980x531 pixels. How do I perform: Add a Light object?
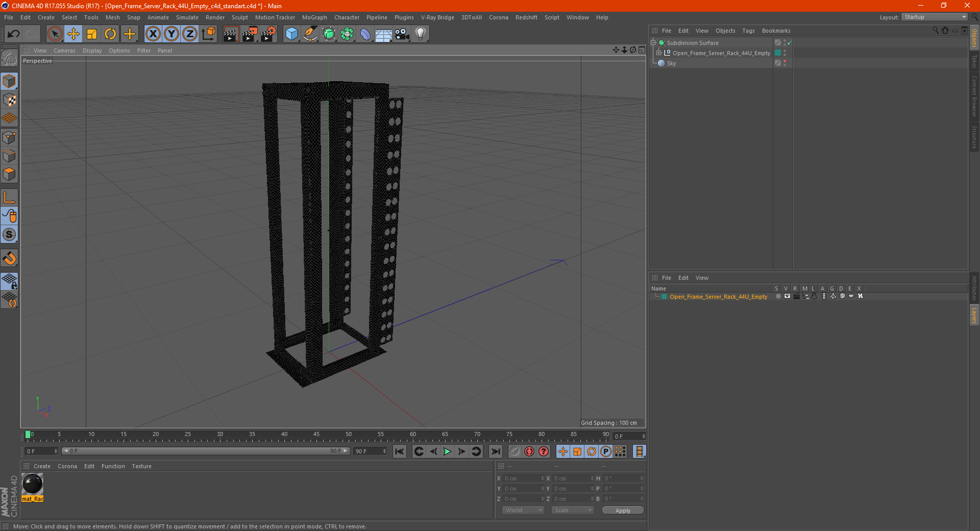[421, 34]
